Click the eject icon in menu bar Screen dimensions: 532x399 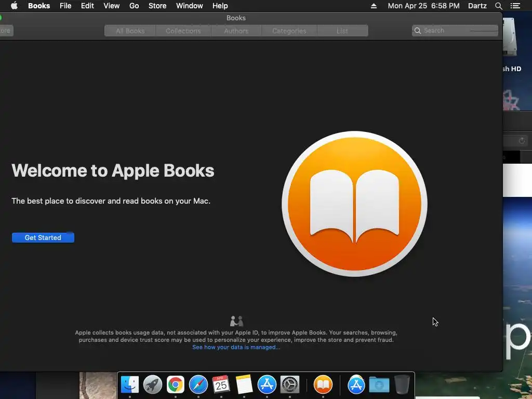(374, 6)
